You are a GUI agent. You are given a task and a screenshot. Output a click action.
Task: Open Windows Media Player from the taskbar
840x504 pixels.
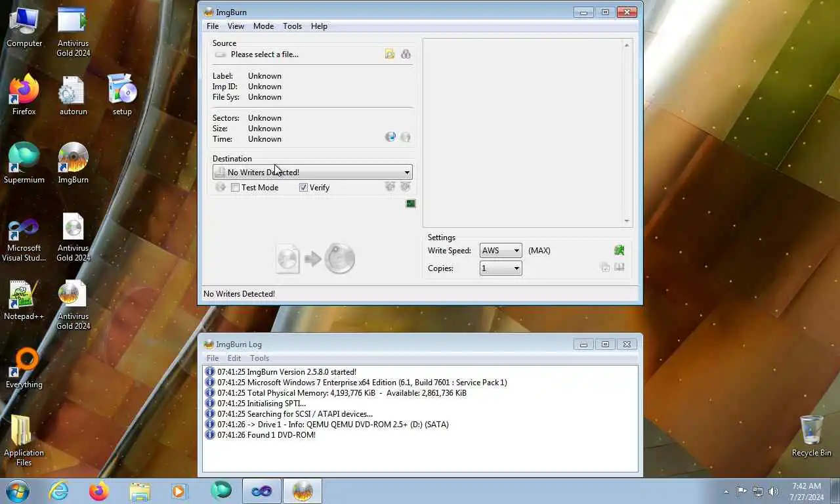(x=179, y=491)
